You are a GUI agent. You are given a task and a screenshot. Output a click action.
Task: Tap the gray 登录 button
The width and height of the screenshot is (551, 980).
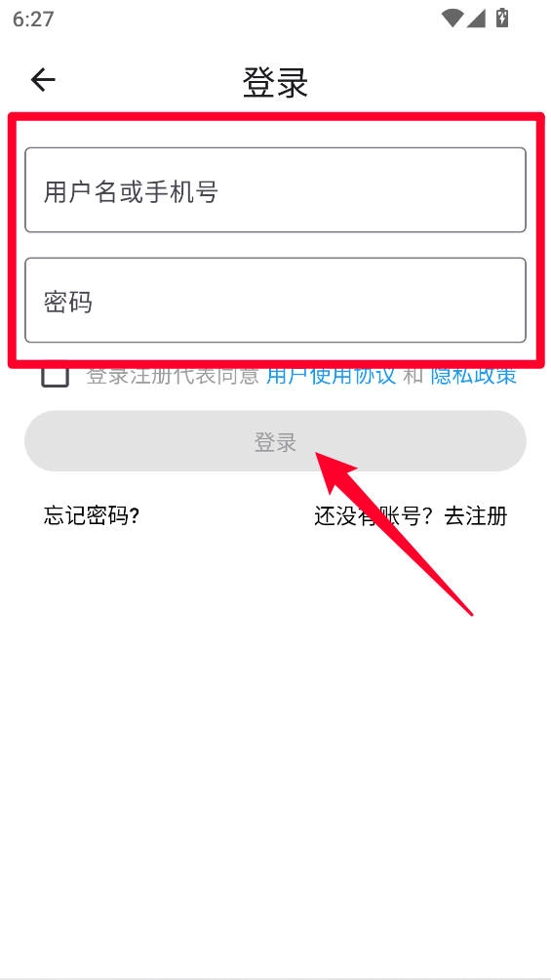275,440
